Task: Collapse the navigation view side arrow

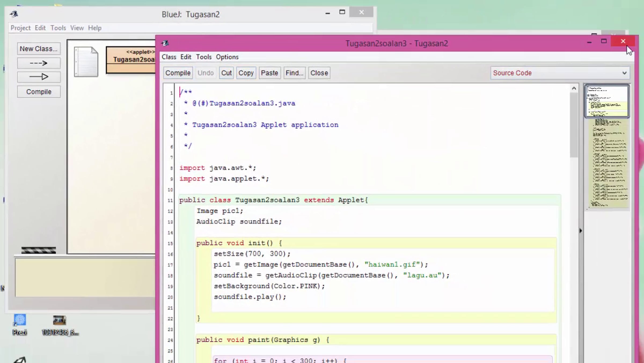Action: click(581, 231)
